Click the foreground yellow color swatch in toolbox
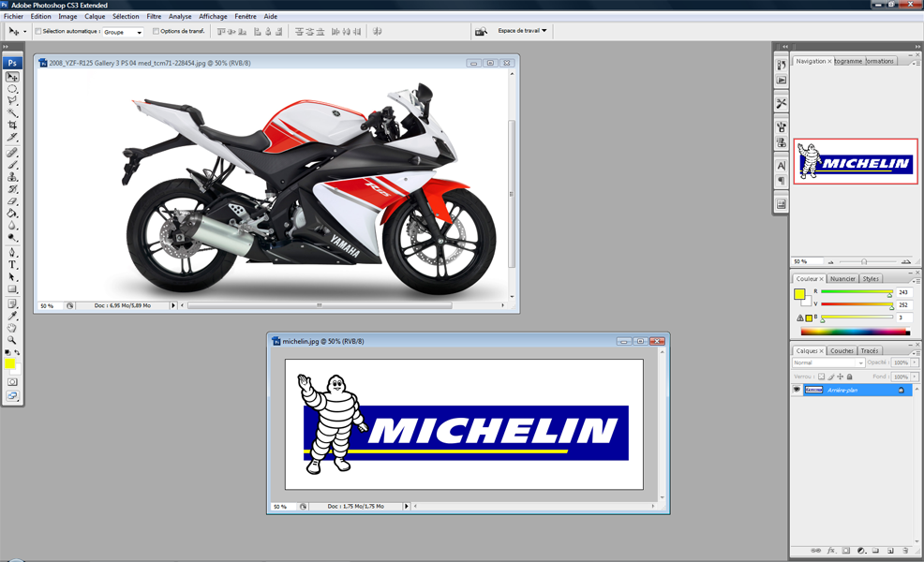Viewport: 924px width, 562px height. pos(9,363)
